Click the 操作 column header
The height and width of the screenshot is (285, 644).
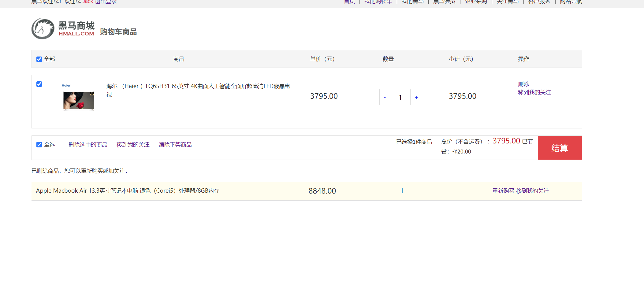click(523, 59)
